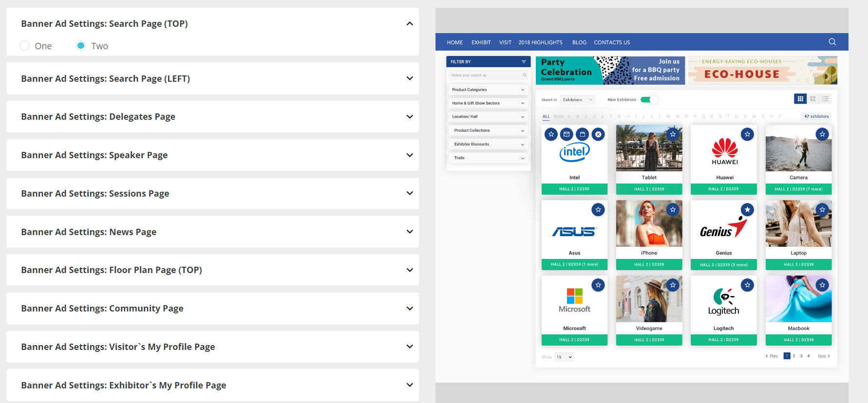Viewport: 868px width, 403px height.
Task: Collapse the Search Page (TOP) banner settings
Action: point(410,23)
